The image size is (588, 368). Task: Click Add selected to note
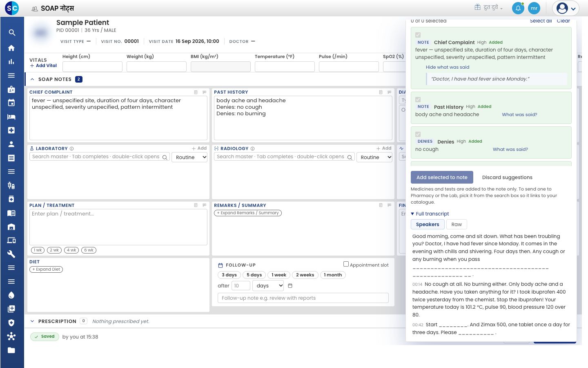[x=442, y=177]
